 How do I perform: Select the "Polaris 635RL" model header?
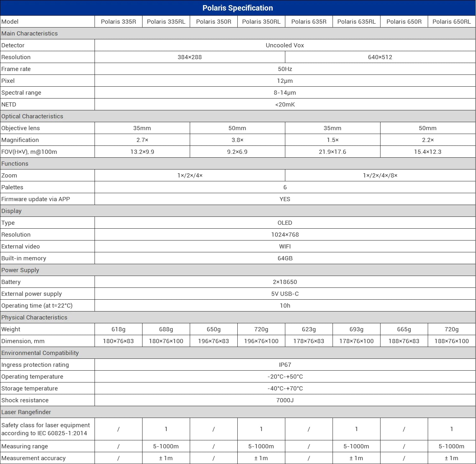tap(357, 21)
